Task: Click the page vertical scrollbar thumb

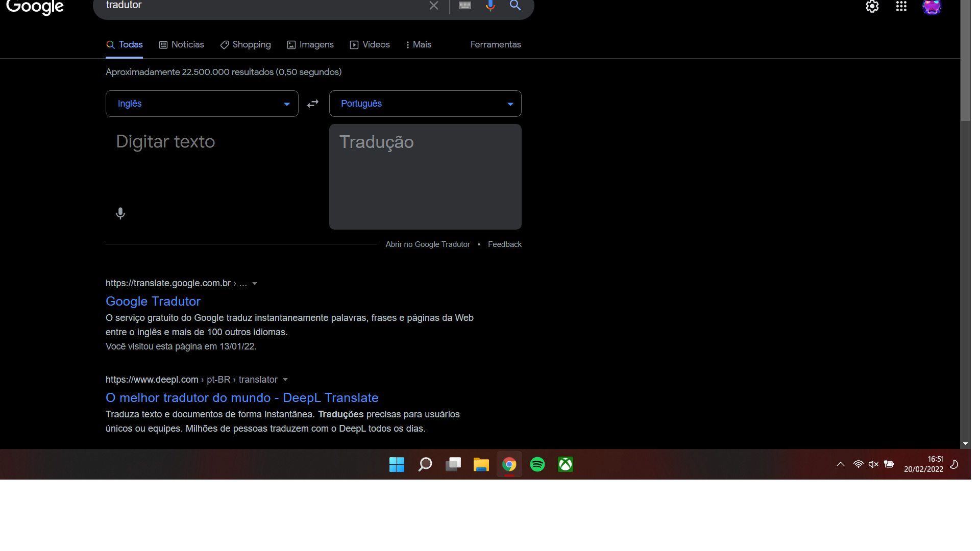Action: (x=965, y=60)
